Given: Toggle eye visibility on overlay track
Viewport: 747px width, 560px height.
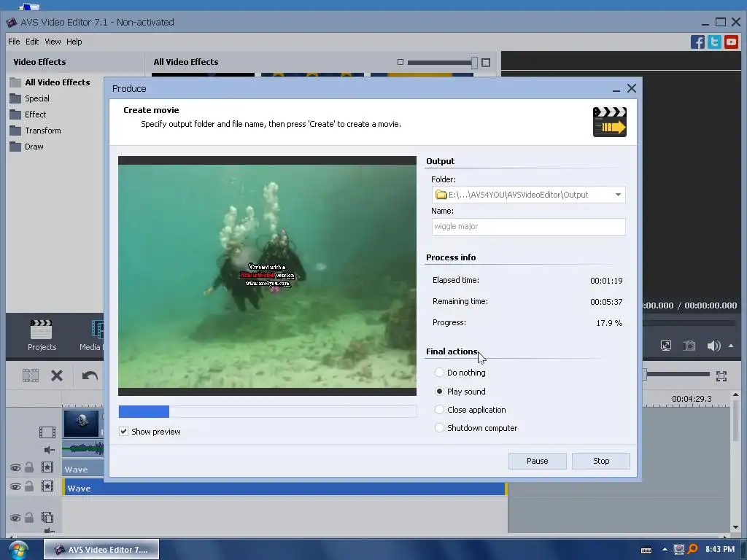Looking at the screenshot, I should 15,518.
